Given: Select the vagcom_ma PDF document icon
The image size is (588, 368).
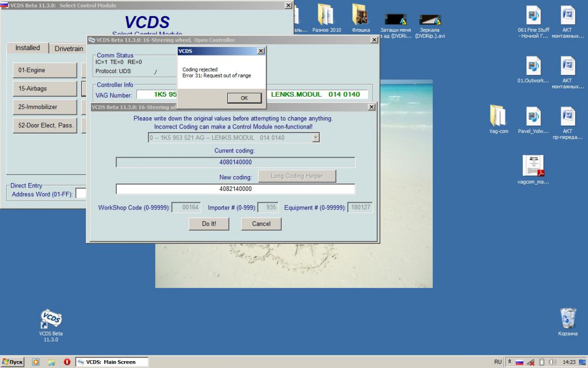Looking at the screenshot, I should (534, 170).
